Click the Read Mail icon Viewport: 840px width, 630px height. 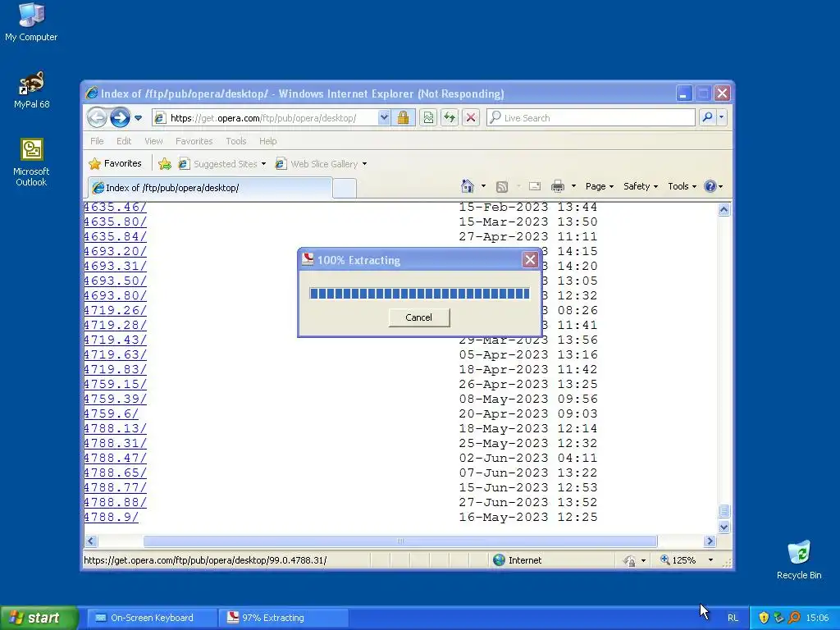[x=535, y=186]
